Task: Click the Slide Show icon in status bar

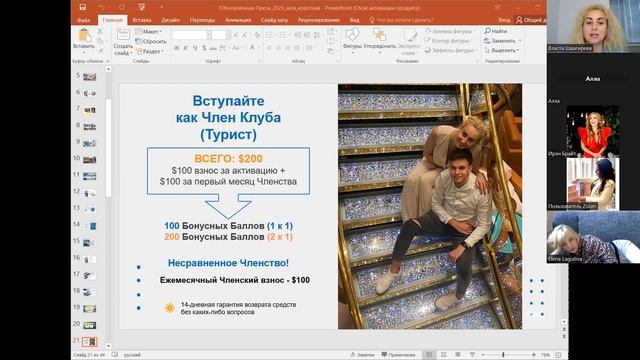Action: [x=472, y=355]
